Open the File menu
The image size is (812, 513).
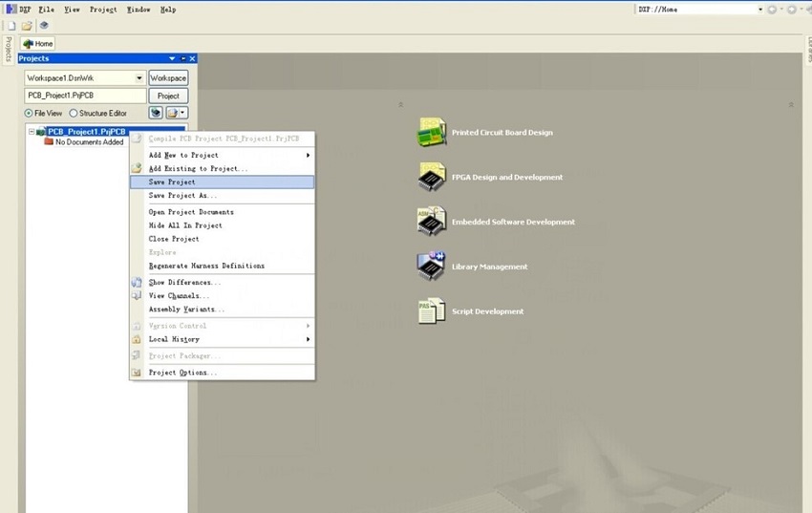tap(46, 10)
